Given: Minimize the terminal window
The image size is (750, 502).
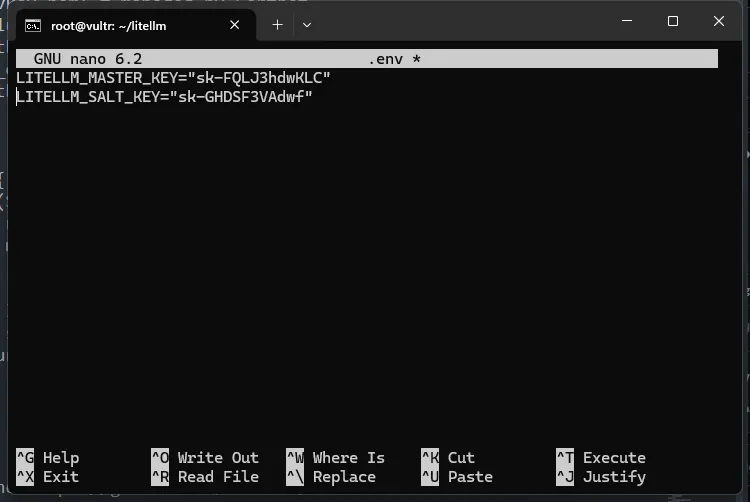Looking at the screenshot, I should (x=627, y=21).
